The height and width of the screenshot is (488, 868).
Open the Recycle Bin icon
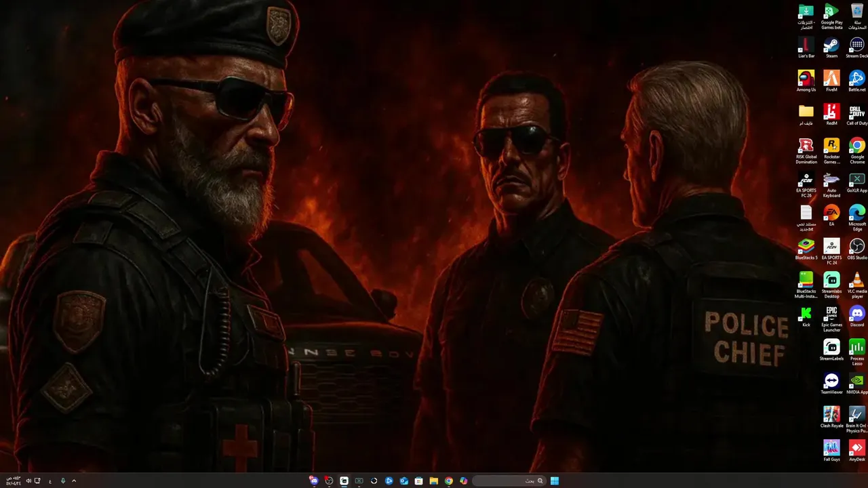(857, 16)
